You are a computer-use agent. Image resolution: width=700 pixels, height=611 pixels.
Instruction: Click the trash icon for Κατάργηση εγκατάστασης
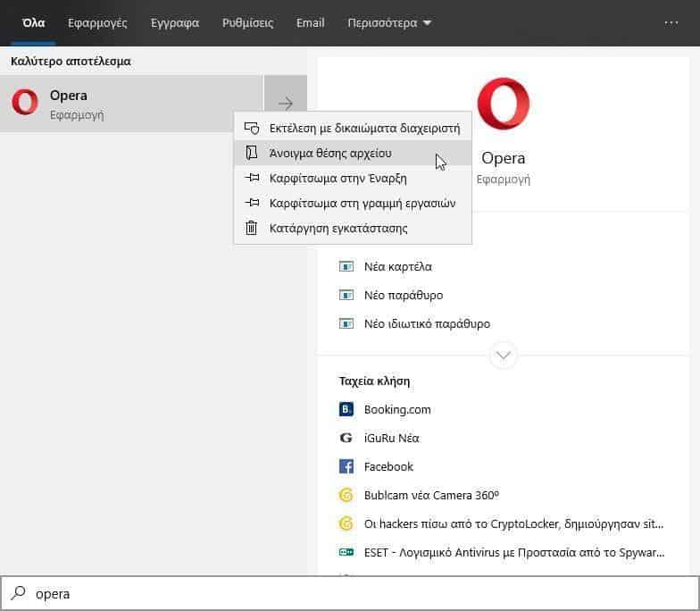point(252,228)
